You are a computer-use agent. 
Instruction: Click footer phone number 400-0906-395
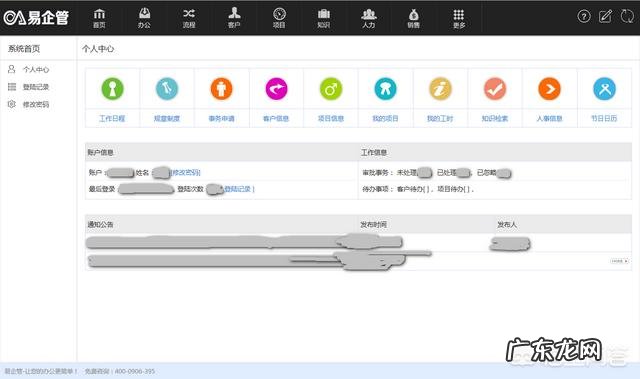pos(135,371)
